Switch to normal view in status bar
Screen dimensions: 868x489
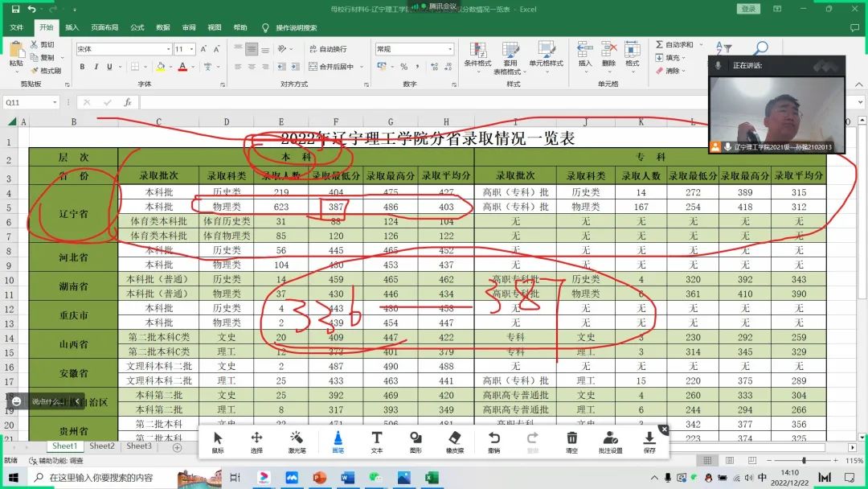(707, 460)
